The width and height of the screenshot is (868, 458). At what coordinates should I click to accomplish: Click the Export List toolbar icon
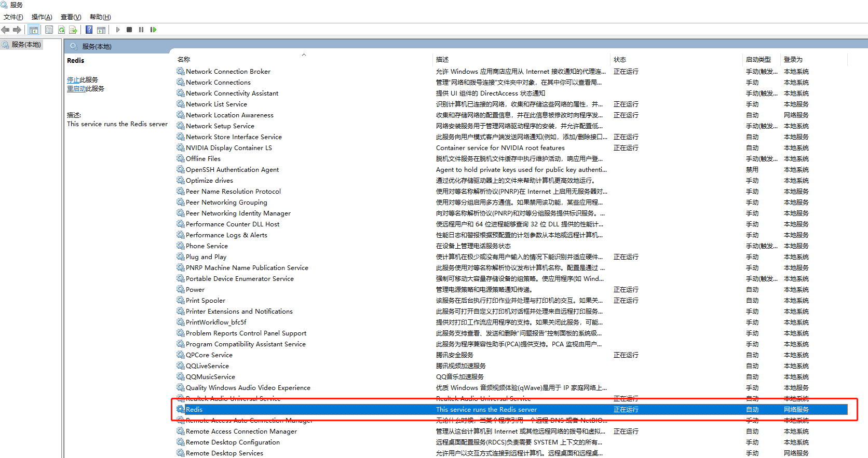click(x=73, y=30)
